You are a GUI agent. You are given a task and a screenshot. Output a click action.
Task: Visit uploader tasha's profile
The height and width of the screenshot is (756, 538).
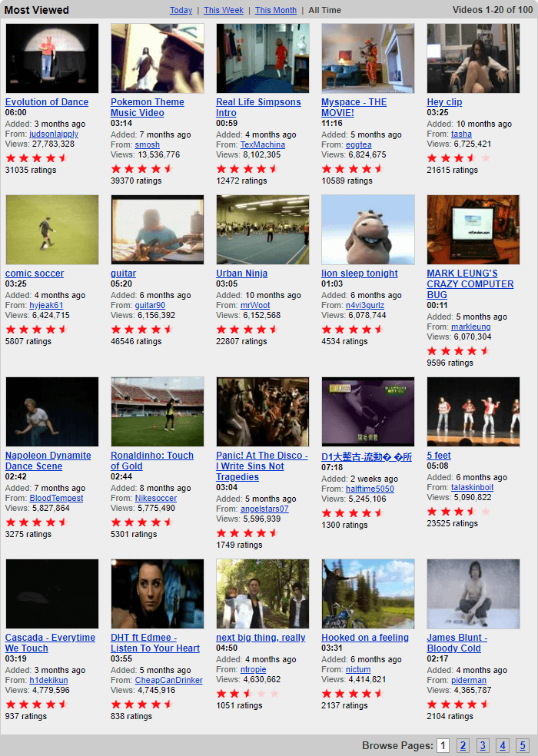pos(461,134)
